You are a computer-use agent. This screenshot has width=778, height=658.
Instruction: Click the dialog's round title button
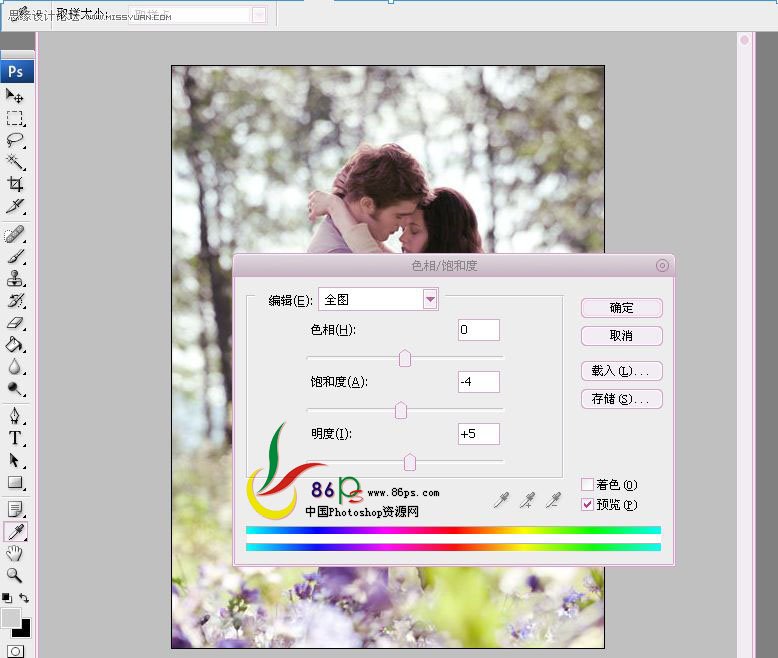pyautogui.click(x=662, y=265)
